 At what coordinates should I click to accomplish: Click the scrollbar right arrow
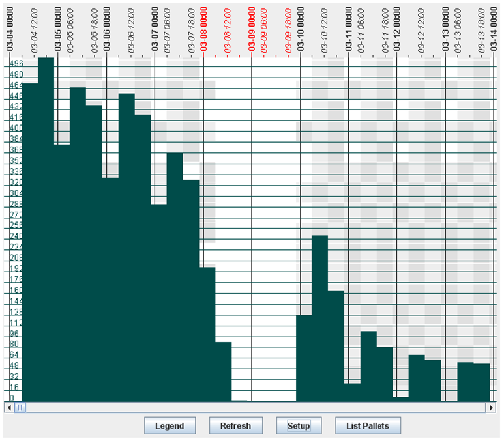point(491,408)
